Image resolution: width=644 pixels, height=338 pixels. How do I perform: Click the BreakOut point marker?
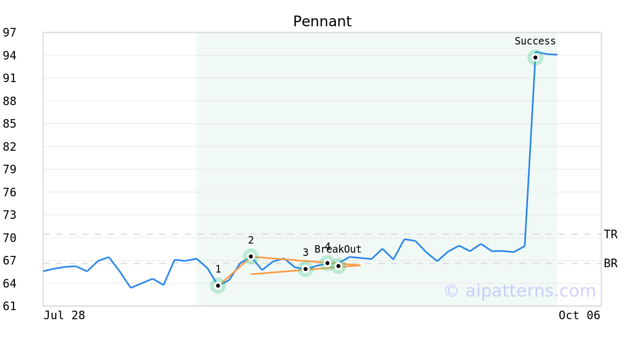(338, 266)
